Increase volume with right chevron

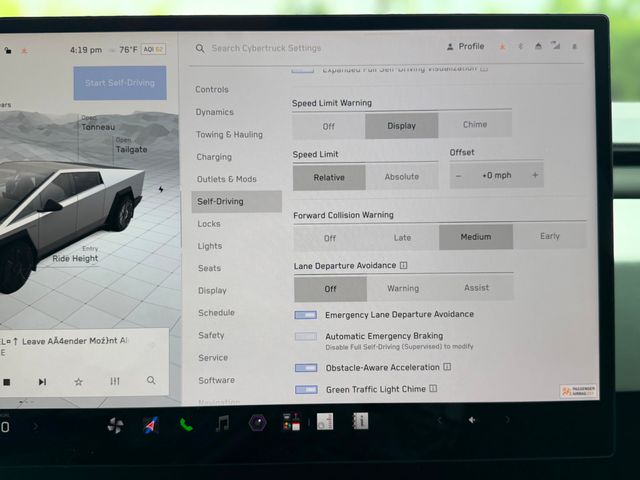tap(508, 419)
